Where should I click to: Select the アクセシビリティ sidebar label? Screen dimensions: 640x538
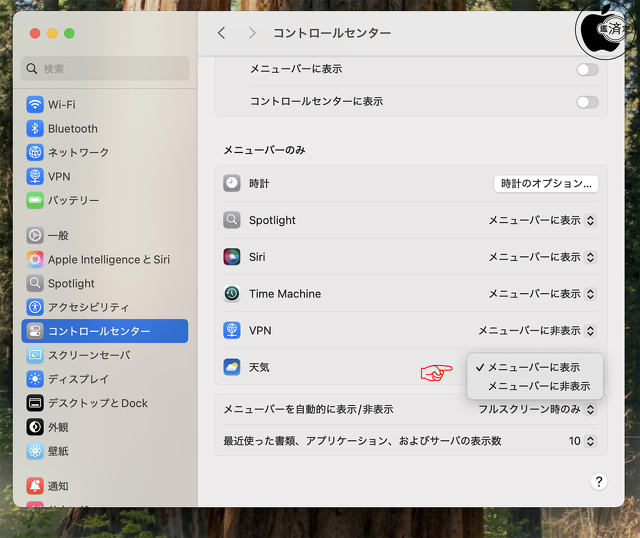pyautogui.click(x=89, y=307)
